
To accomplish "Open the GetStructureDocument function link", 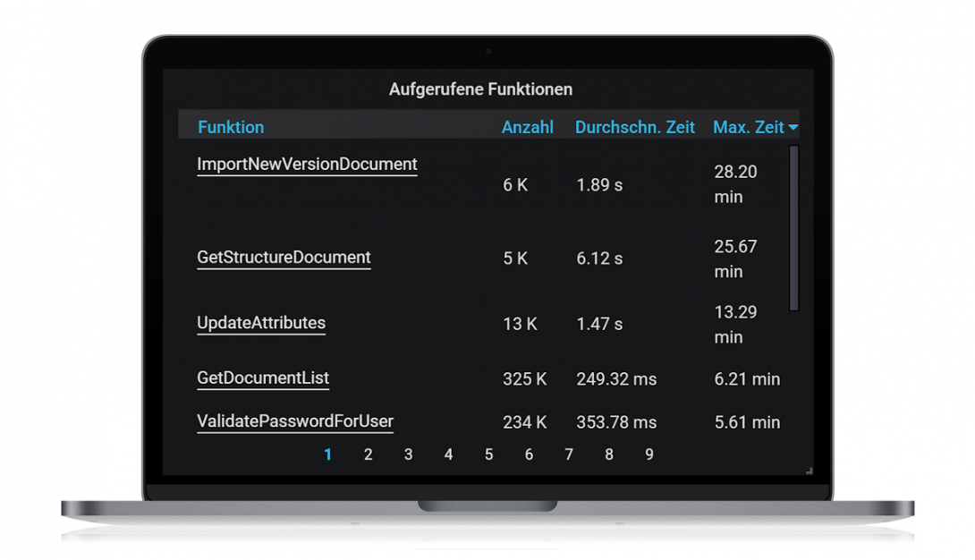I will [x=284, y=258].
